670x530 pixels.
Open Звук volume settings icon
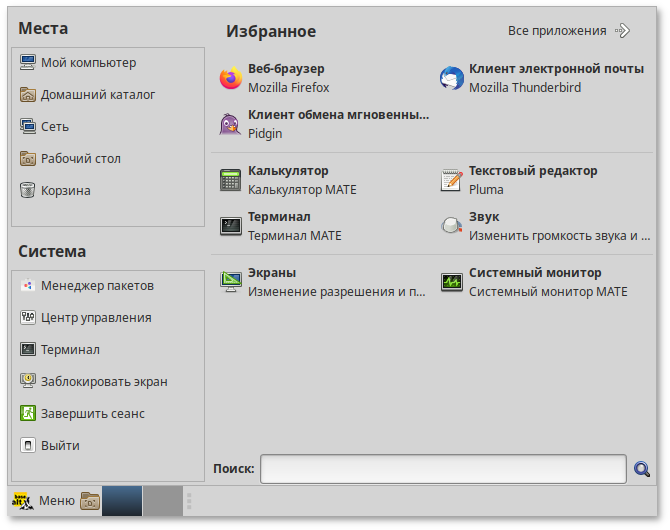[x=452, y=226]
